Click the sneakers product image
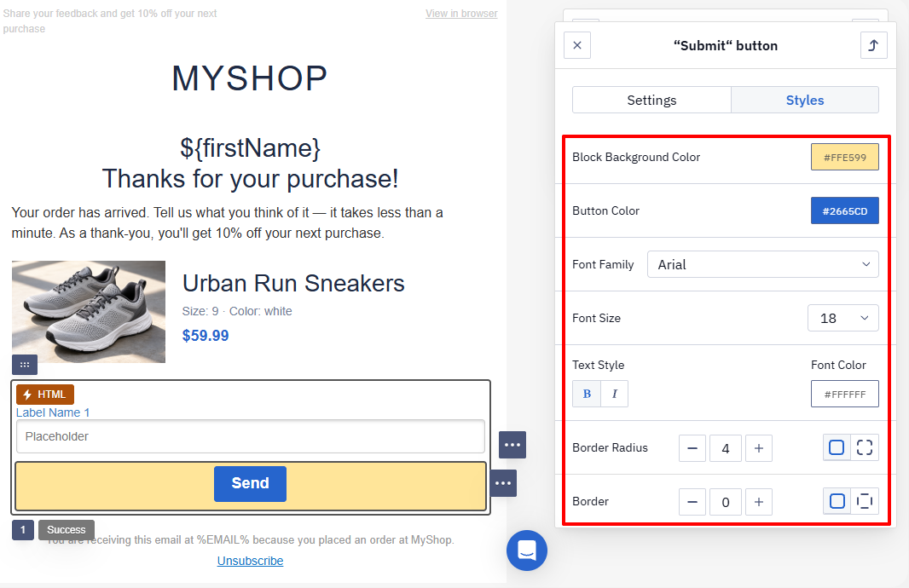This screenshot has width=909, height=588. pos(89,312)
